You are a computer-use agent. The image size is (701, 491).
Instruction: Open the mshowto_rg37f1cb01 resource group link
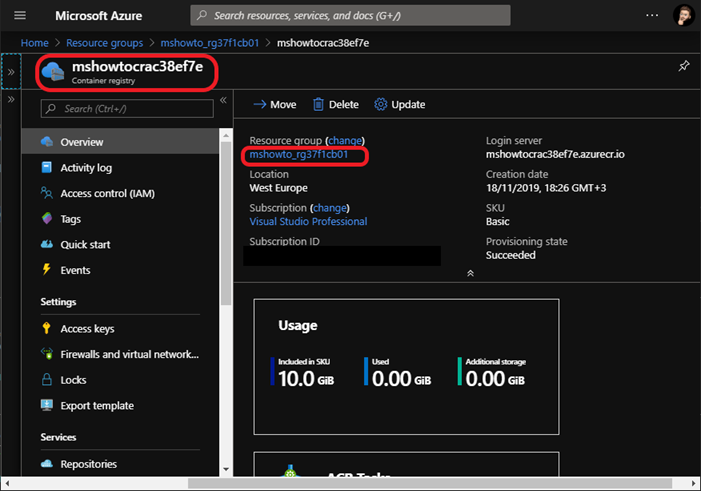point(299,154)
